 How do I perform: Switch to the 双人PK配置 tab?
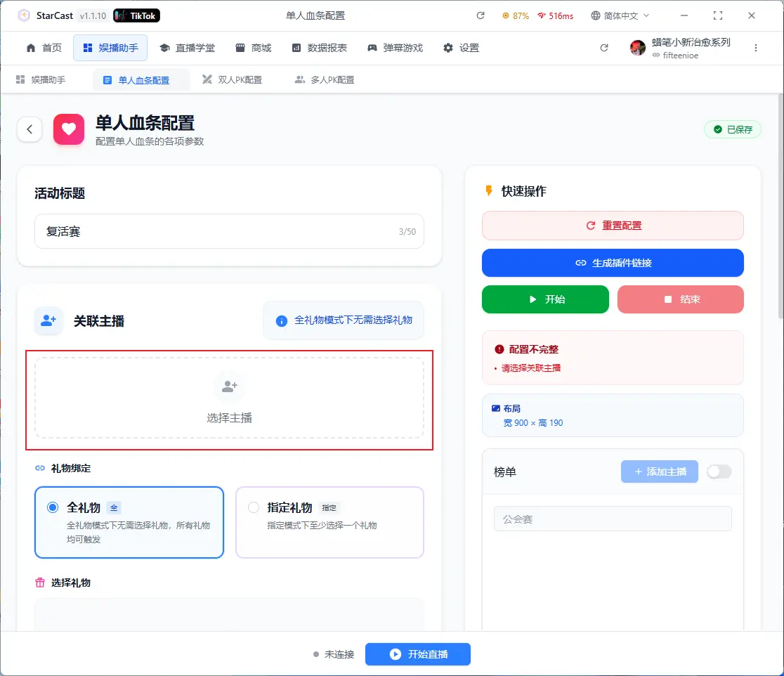coord(232,80)
